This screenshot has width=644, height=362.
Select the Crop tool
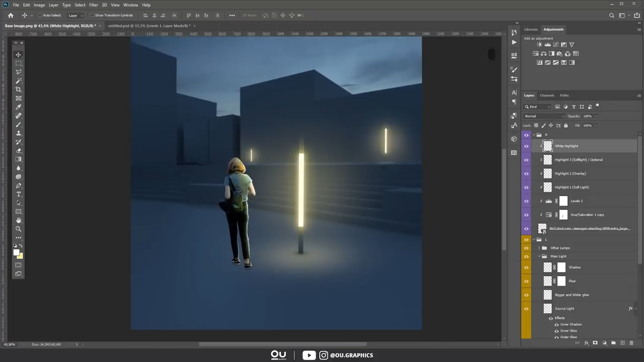pyautogui.click(x=19, y=89)
